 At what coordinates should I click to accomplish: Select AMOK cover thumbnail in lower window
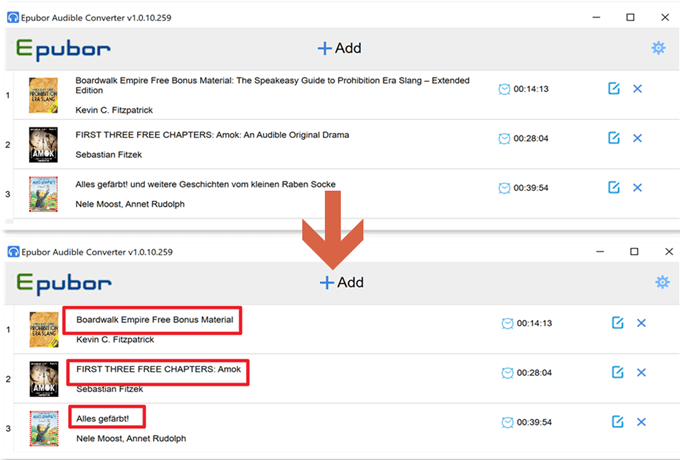coord(44,379)
